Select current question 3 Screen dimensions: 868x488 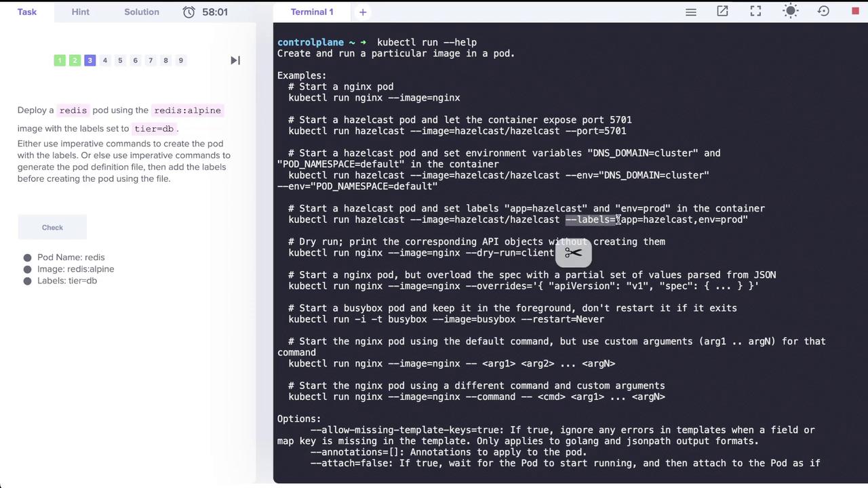[90, 60]
